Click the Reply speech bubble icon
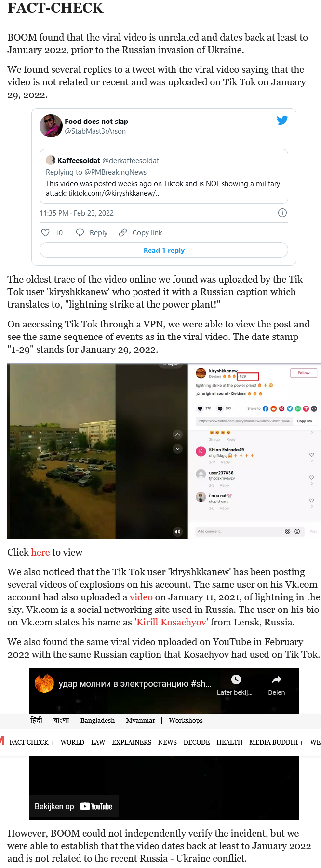The image size is (321, 868). 80,232
